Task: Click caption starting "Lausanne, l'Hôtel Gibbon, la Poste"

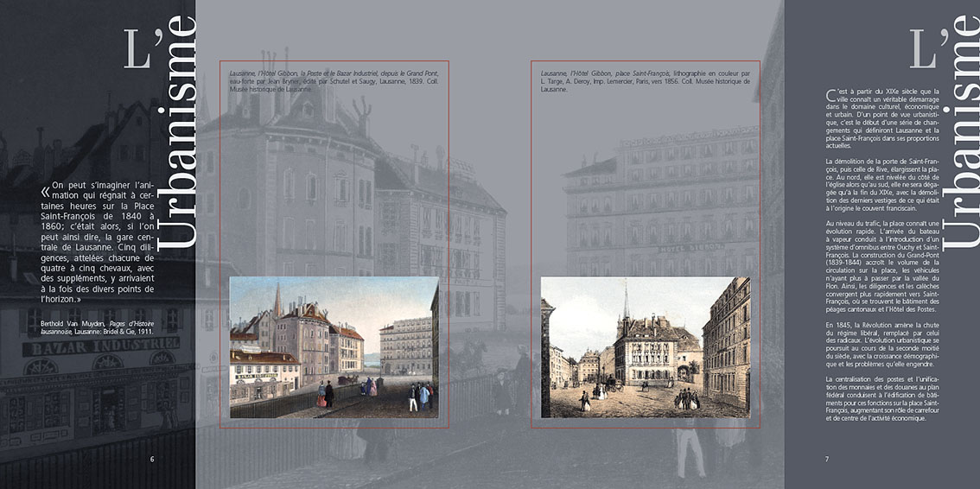Action: pyautogui.click(x=334, y=81)
